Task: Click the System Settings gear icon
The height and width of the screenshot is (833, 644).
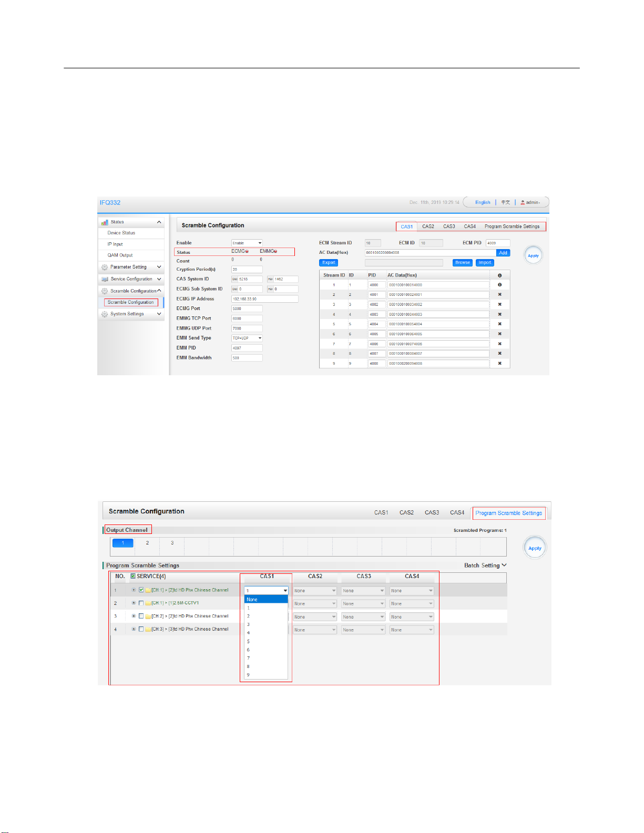Action: 105,314
